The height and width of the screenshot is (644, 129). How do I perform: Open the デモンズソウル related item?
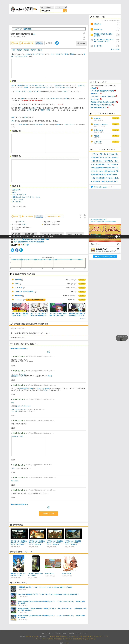[18, 200]
